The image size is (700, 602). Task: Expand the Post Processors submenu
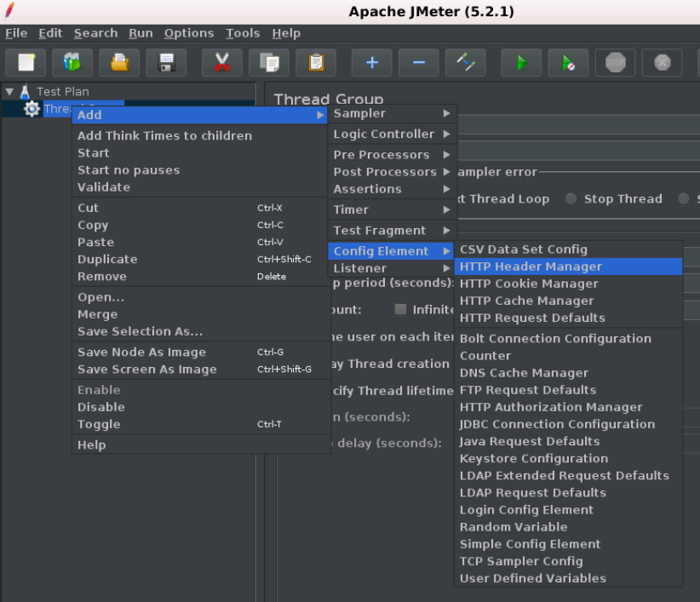click(392, 172)
